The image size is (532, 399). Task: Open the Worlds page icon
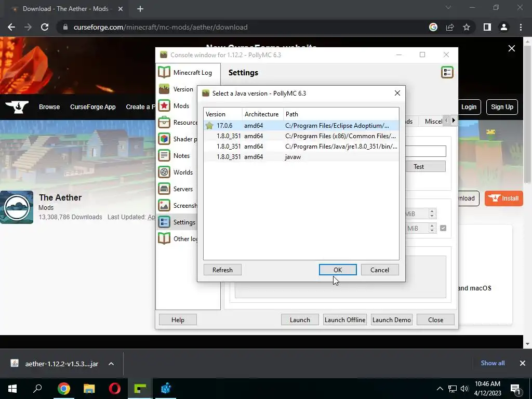click(x=164, y=172)
